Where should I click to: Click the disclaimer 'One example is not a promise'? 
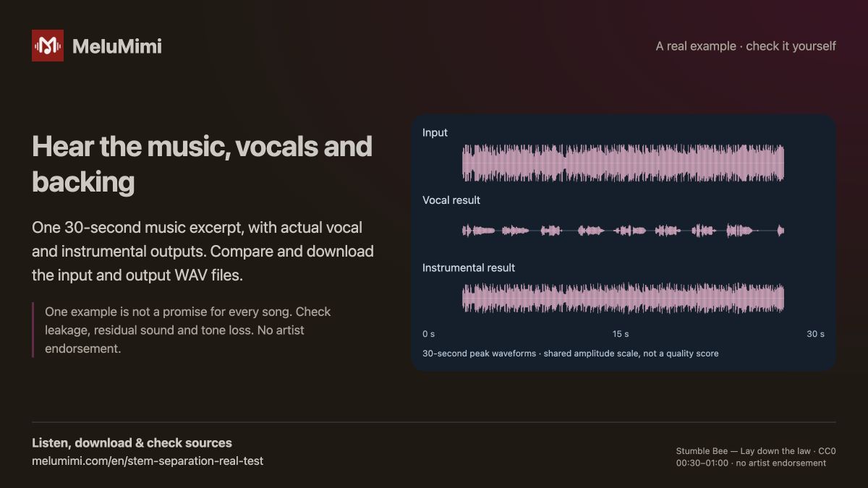188,330
